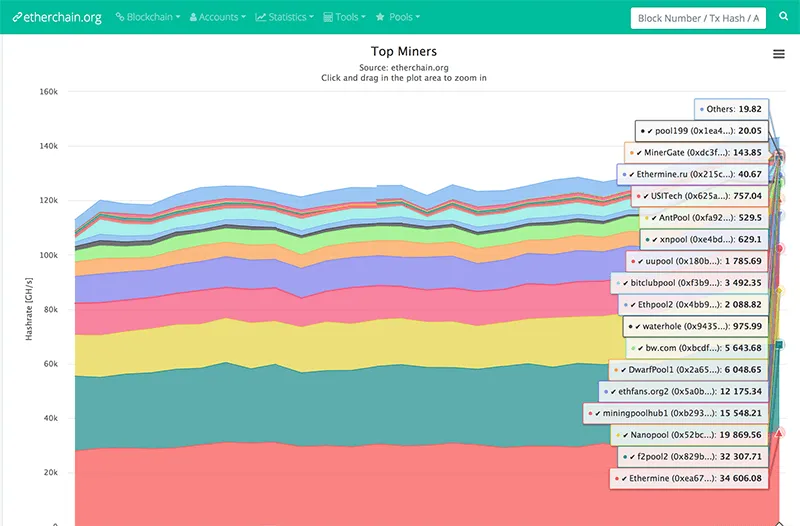Screen dimensions: 800x526
Task: Click the USITech (0x625a...) tooltip label
Action: [x=699, y=195]
